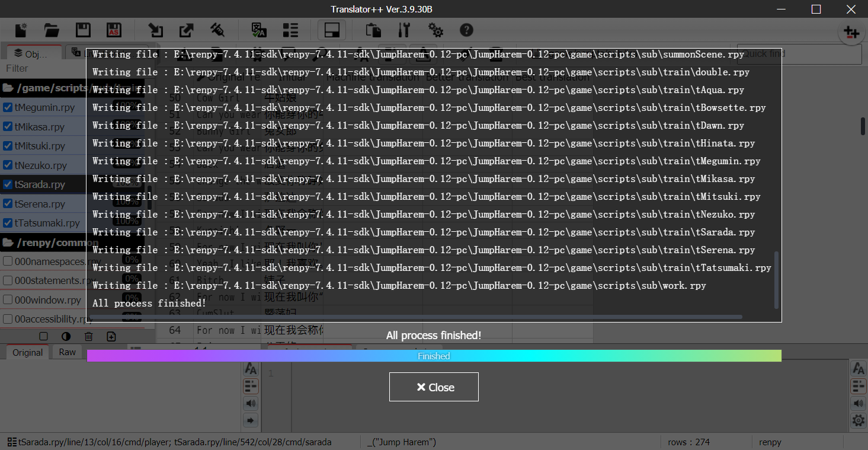868x450 pixels.
Task: Switch to the Raw tab
Action: (68, 352)
